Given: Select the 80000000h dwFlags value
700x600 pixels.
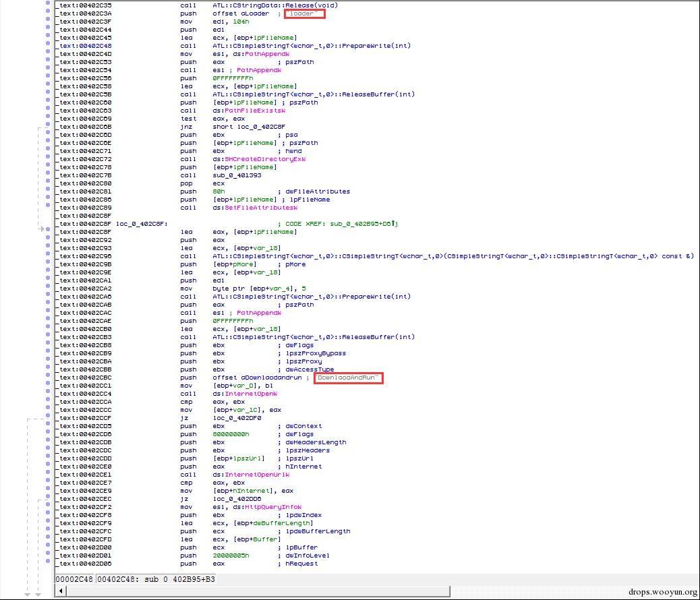Looking at the screenshot, I should 231,434.
